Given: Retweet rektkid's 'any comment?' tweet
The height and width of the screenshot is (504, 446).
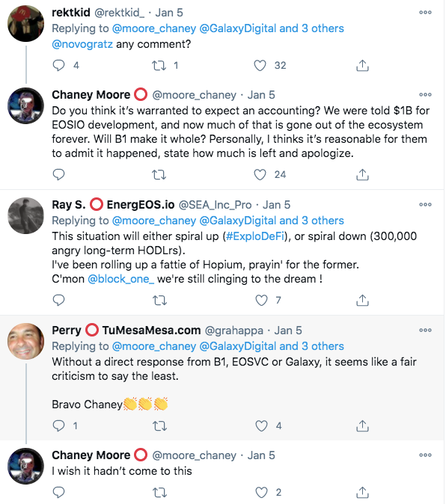Looking at the screenshot, I should click(x=159, y=66).
